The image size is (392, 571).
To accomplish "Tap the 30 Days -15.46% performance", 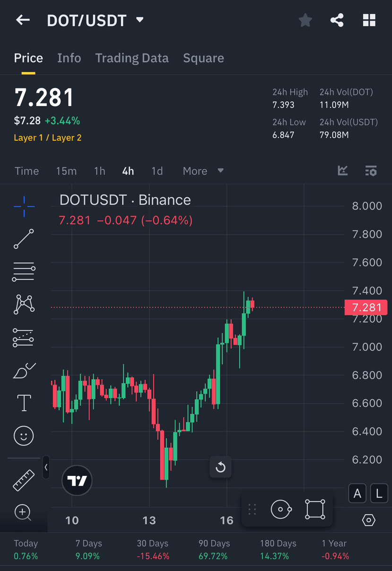I will point(153,550).
